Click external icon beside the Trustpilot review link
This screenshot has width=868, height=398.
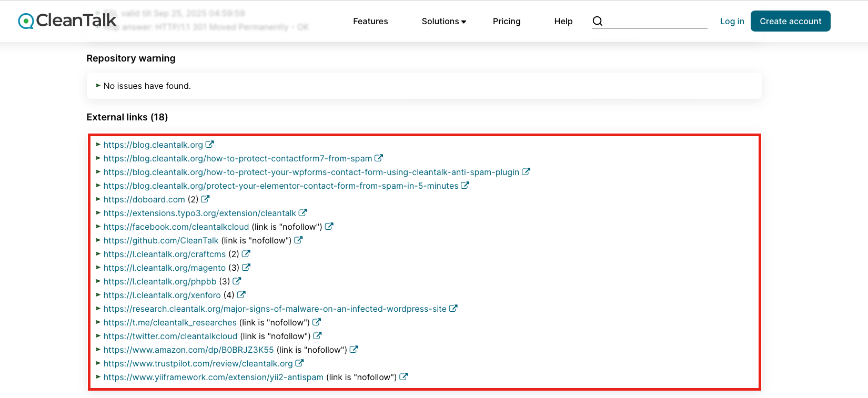(x=299, y=363)
